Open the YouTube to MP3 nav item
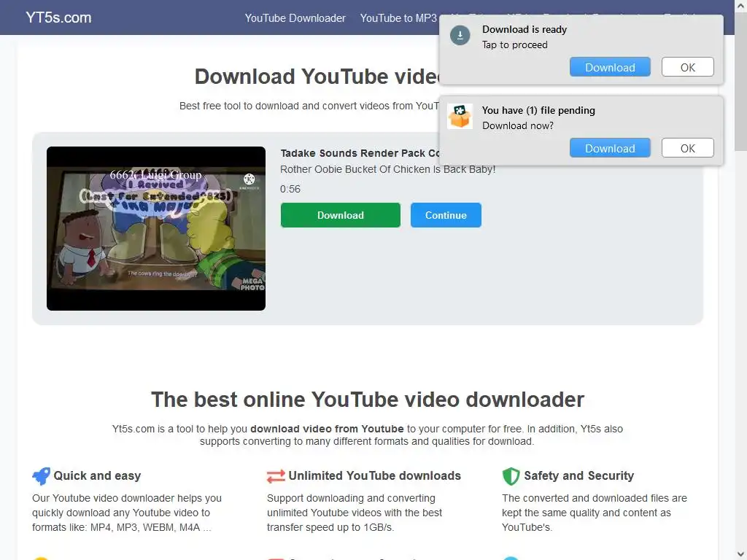The width and height of the screenshot is (747, 560). click(x=398, y=18)
